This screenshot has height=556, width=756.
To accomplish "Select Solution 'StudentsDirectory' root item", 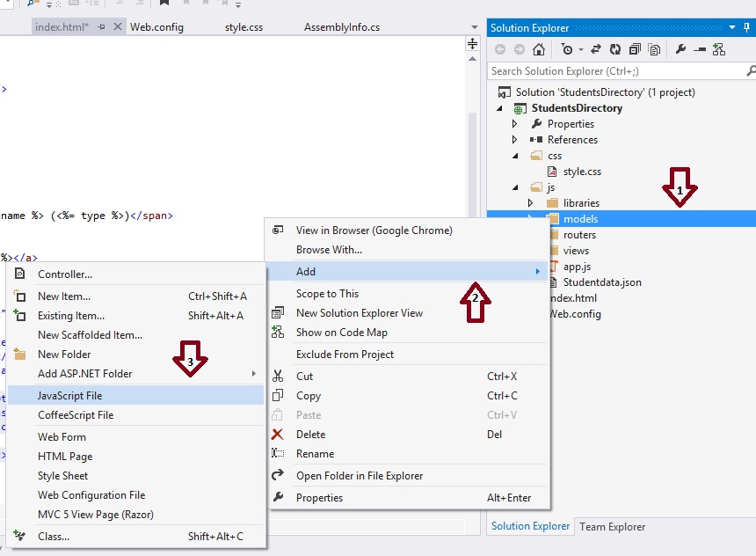I will [x=597, y=92].
